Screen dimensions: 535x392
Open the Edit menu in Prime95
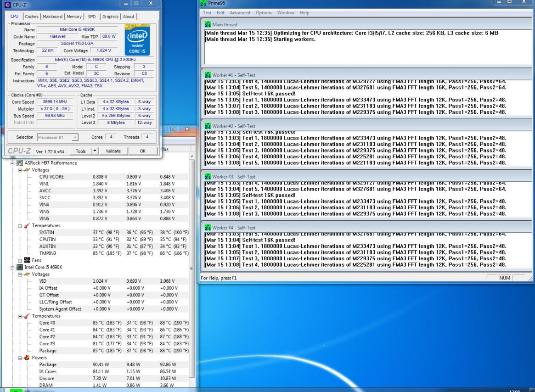[220, 13]
